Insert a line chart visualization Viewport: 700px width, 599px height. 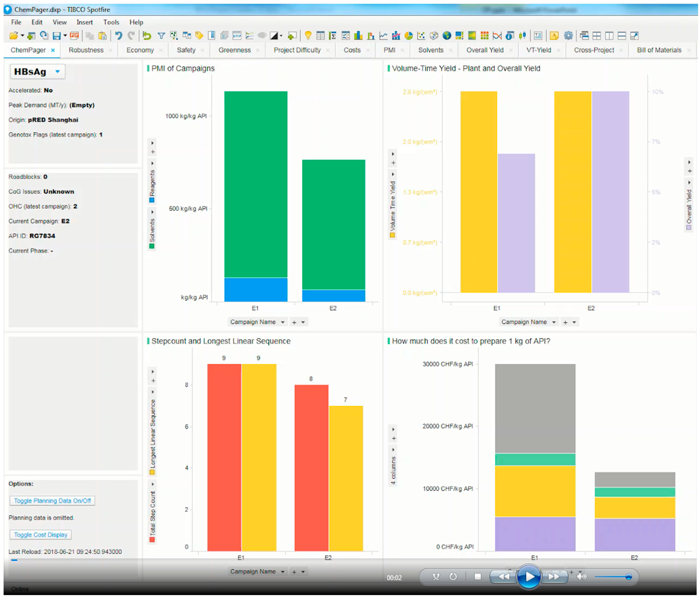pyautogui.click(x=384, y=36)
